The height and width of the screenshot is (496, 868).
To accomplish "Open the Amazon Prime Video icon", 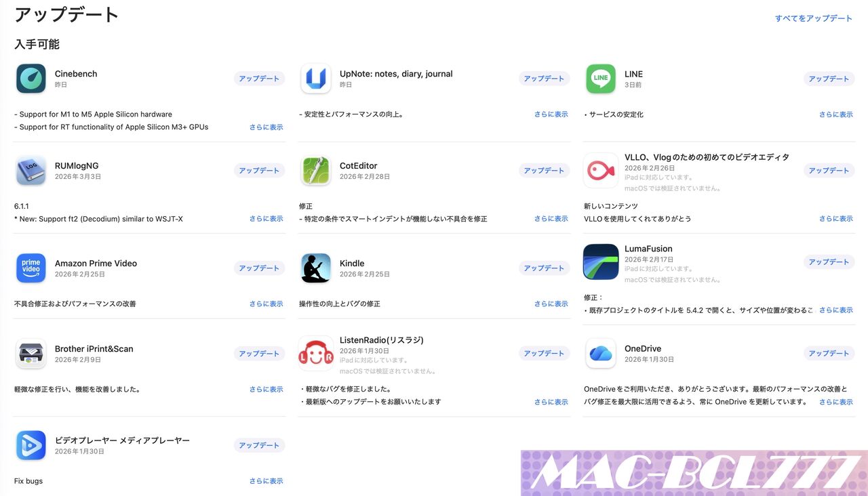I will point(31,268).
